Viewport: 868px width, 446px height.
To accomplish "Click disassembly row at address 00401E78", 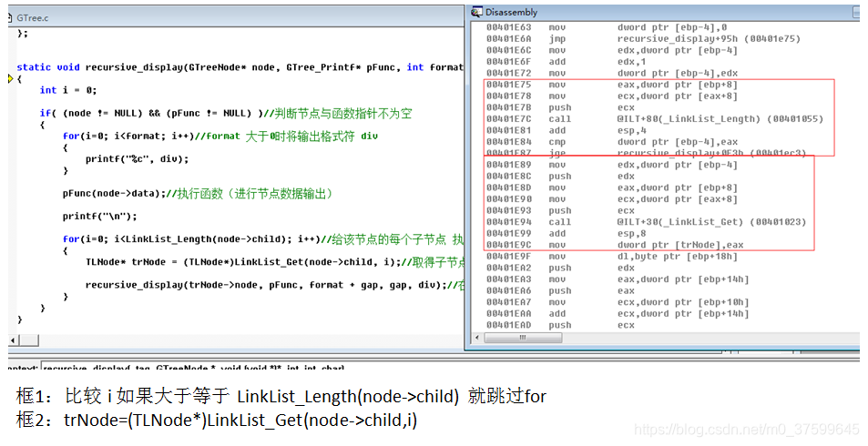I will [612, 96].
